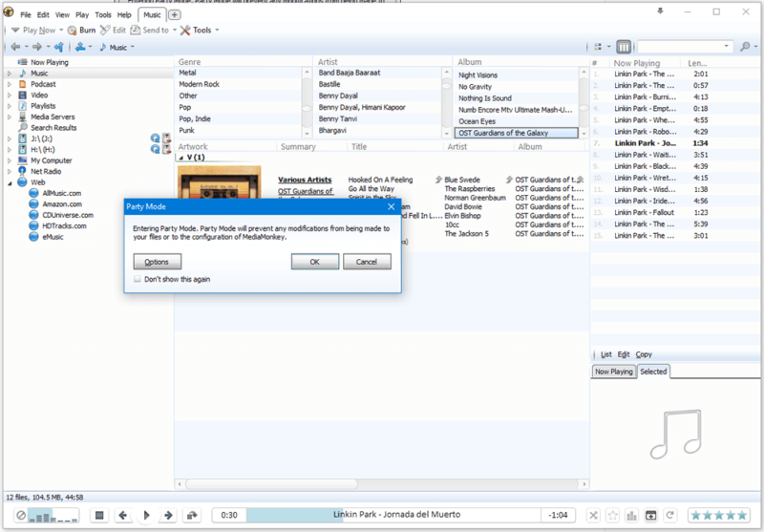Click the hollow star icon in player bar

tap(612, 515)
